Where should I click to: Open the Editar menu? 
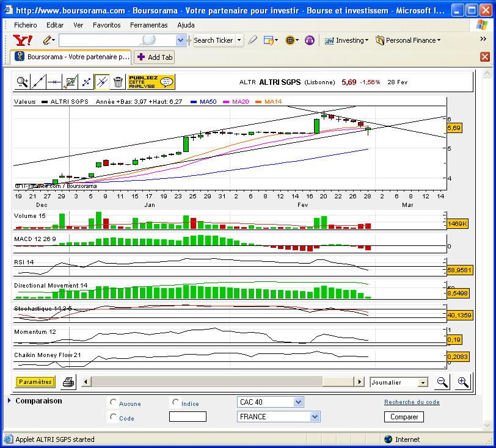click(55, 25)
